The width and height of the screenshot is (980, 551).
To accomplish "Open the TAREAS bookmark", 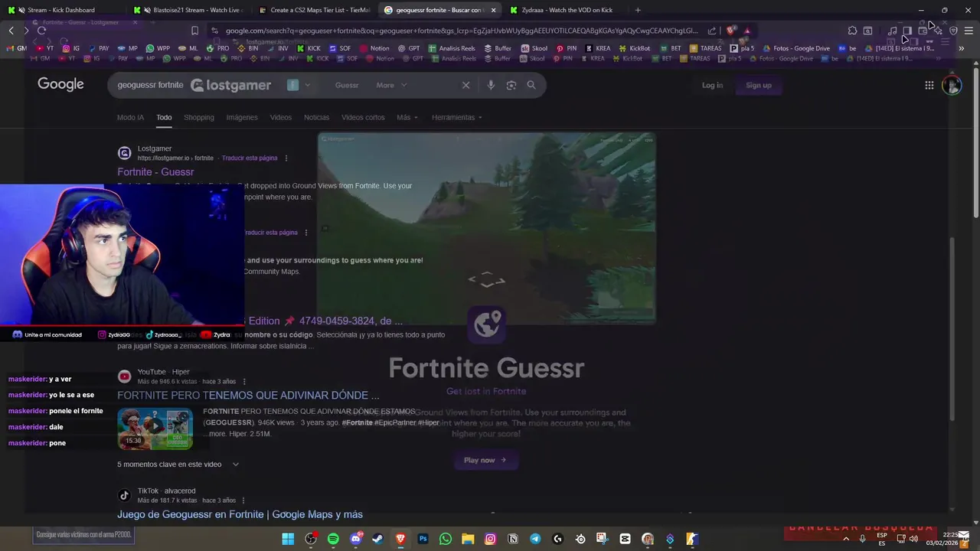I will (x=705, y=48).
